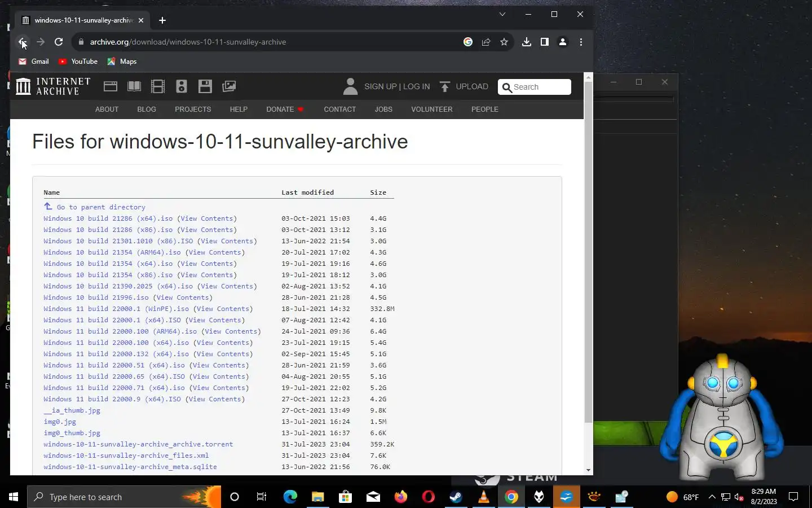Screen dimensions: 812x508
Task: Show hidden system tray icons chevron
Action: point(712,497)
